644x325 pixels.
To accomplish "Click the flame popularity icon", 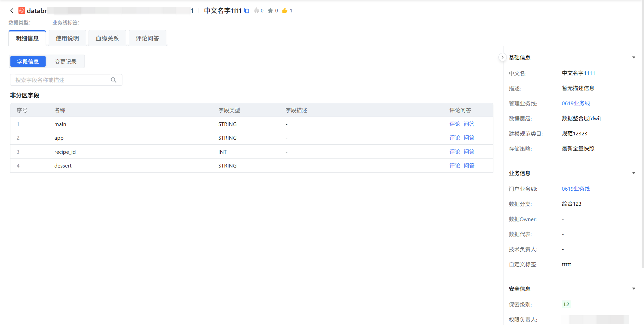I will (x=257, y=10).
